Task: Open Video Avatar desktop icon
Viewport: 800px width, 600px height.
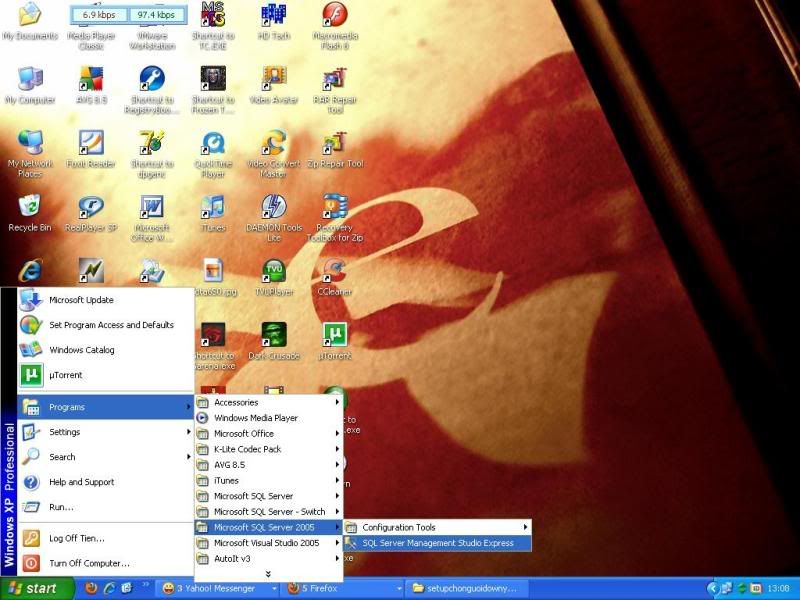Action: point(274,85)
